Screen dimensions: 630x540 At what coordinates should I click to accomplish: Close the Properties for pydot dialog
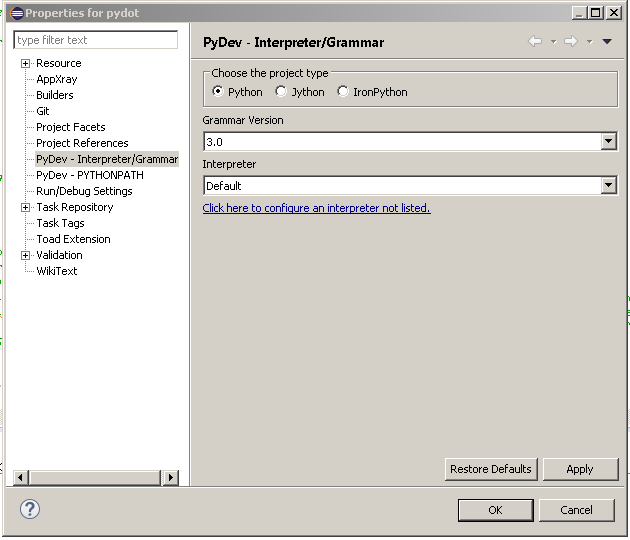click(614, 13)
